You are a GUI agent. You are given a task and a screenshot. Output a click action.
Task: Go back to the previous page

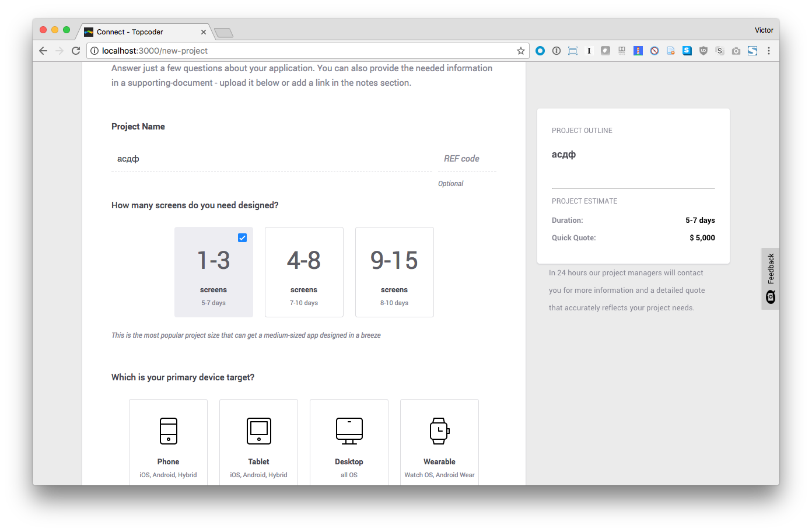click(x=43, y=51)
